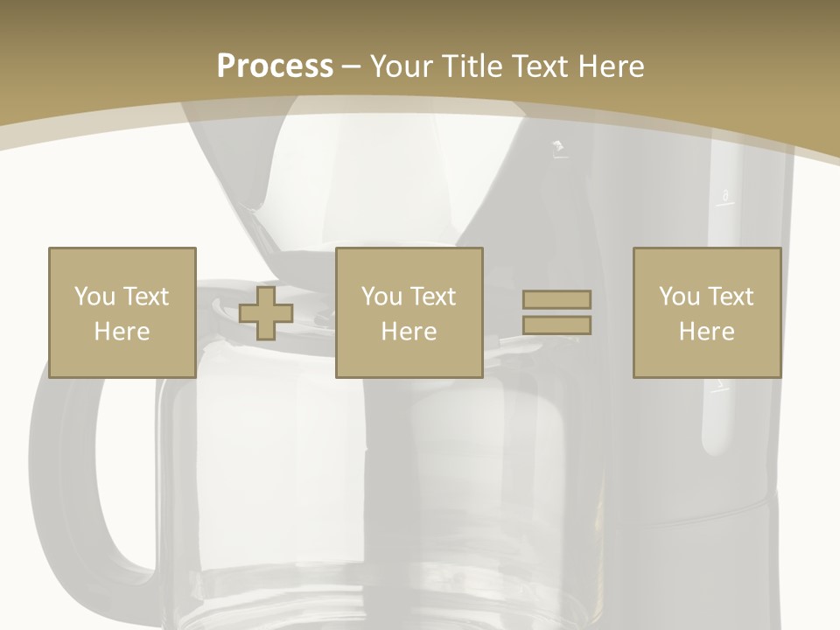Viewport: 840px width, 630px height.
Task: Select the top bar of the equals sign
Action: [x=556, y=299]
